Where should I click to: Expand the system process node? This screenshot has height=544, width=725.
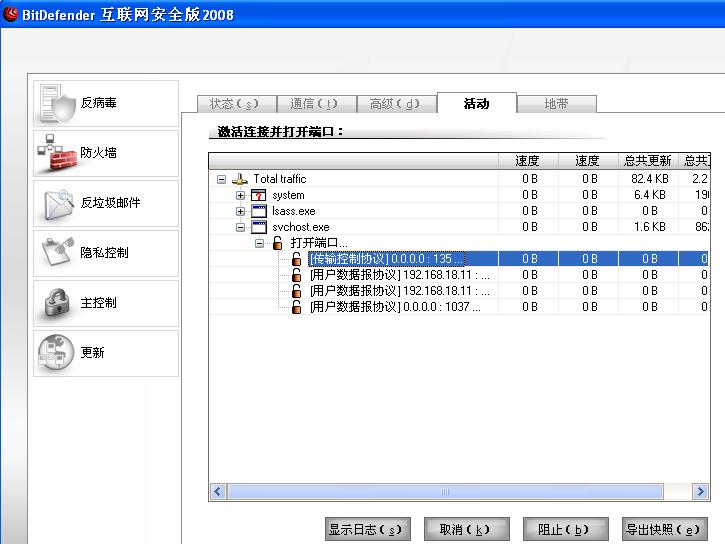click(240, 195)
